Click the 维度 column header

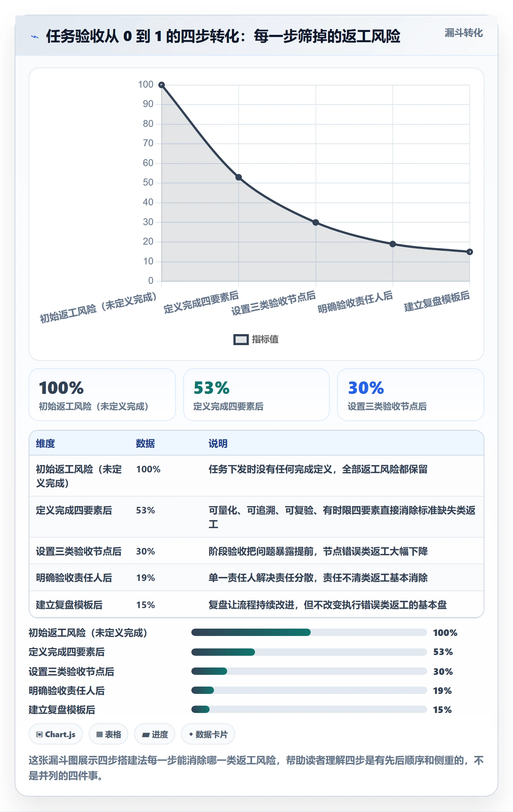(45, 444)
